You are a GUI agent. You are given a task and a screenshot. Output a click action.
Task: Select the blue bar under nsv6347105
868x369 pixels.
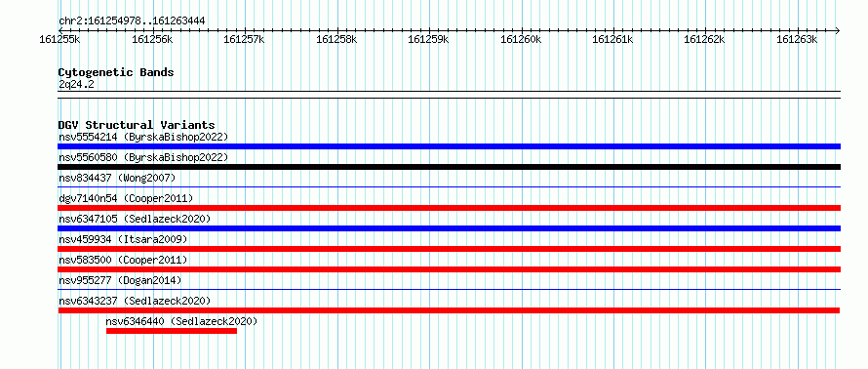[x=449, y=228]
